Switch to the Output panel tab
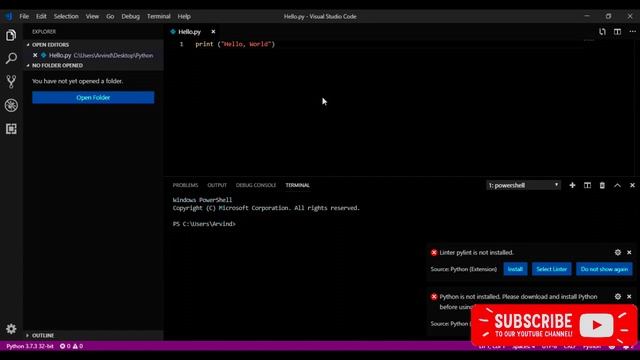Image resolution: width=640 pixels, height=360 pixels. click(x=217, y=185)
